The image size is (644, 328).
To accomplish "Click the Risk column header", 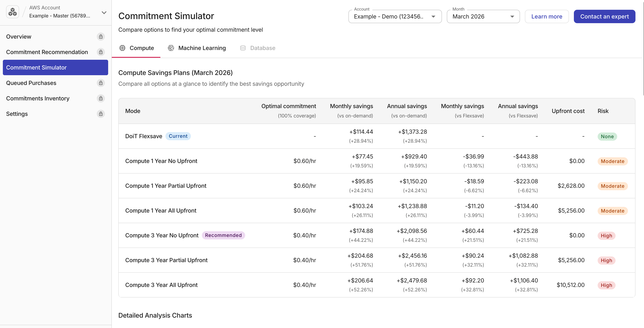I will point(603,111).
